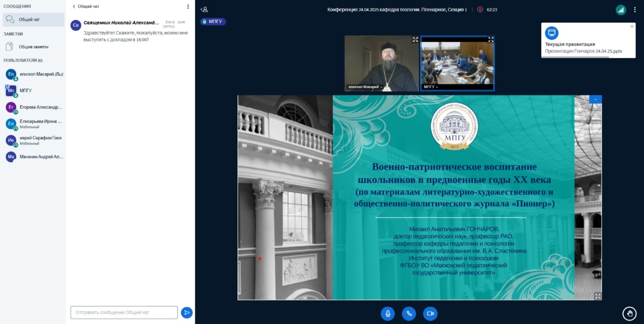Open МПГУ webcam name dropdown

(431, 87)
